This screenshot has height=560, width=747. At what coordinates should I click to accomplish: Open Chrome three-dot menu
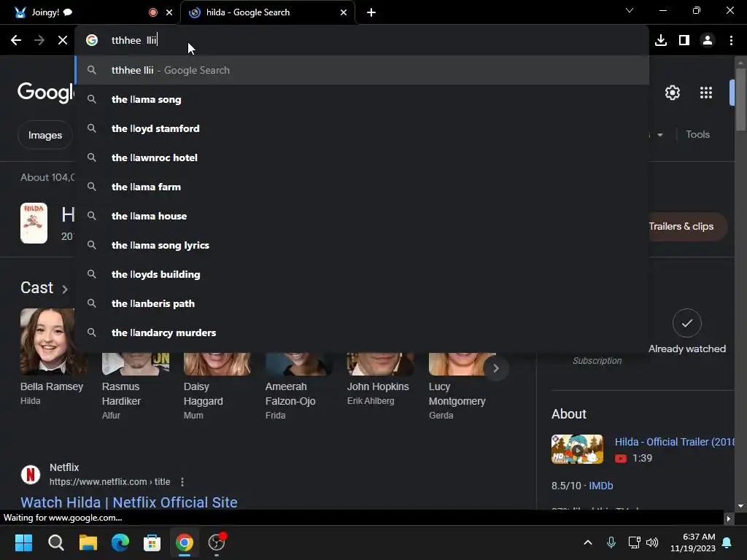(731, 41)
